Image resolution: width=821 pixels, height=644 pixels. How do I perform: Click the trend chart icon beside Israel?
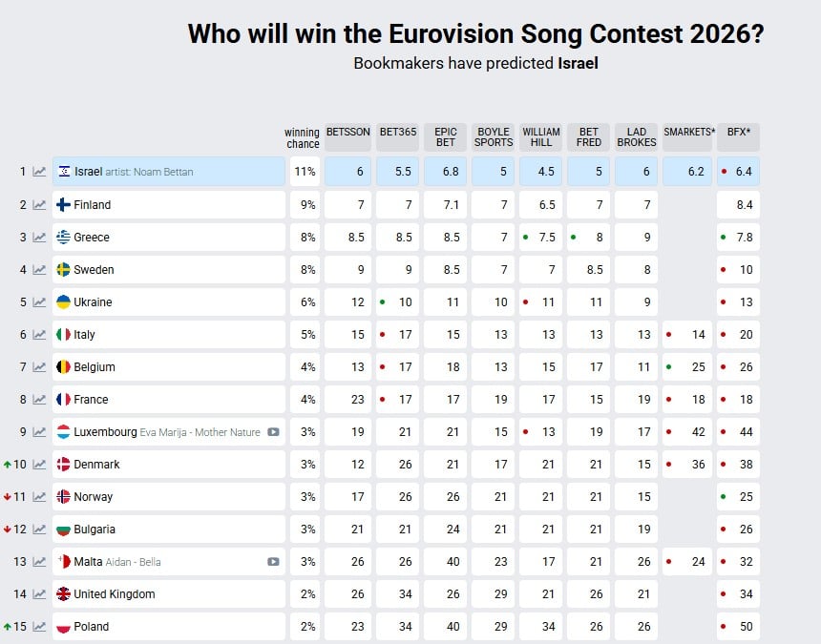[x=39, y=172]
